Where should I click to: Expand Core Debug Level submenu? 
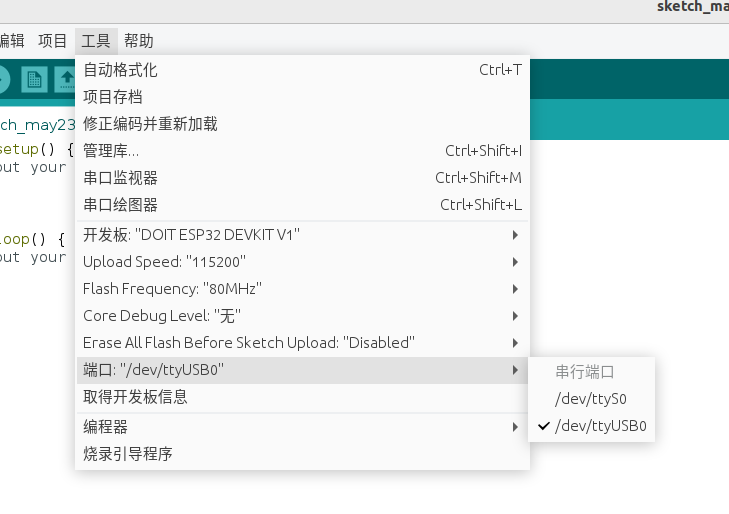click(302, 316)
